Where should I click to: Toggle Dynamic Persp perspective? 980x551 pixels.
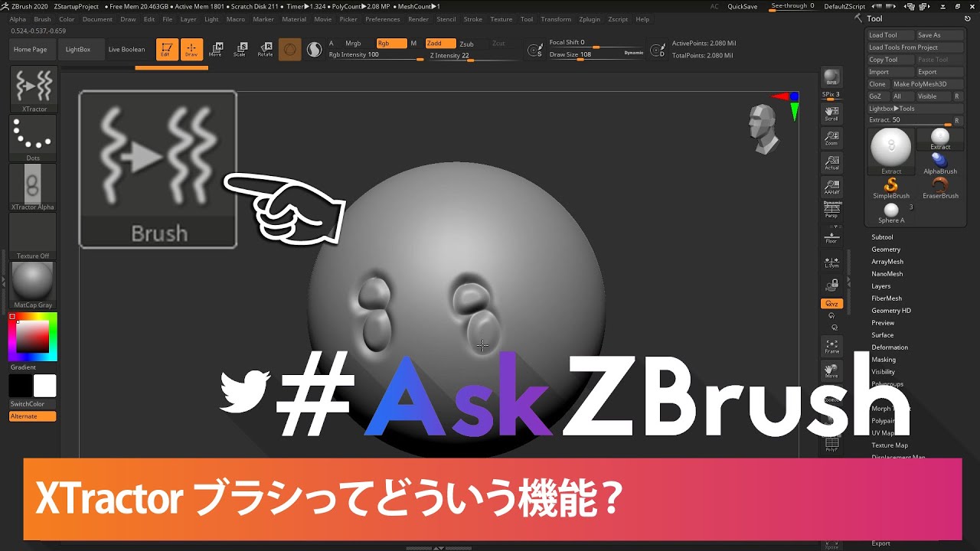point(831,210)
